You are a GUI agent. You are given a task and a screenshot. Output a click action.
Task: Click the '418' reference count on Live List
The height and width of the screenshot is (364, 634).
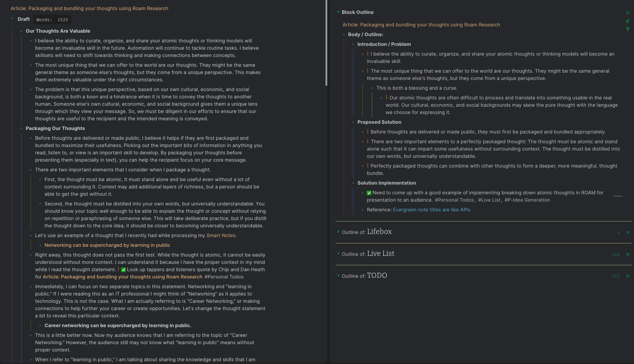coord(616,254)
